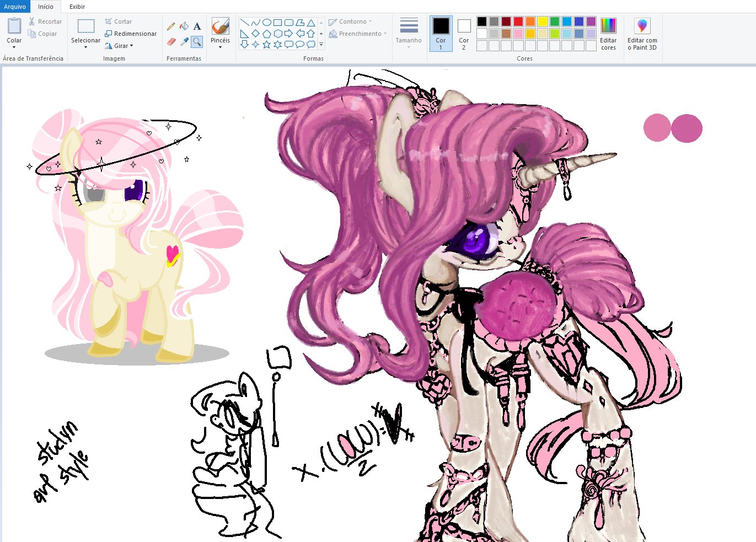Show next row of shapes gallery
This screenshot has height=542, width=756.
[x=321, y=34]
